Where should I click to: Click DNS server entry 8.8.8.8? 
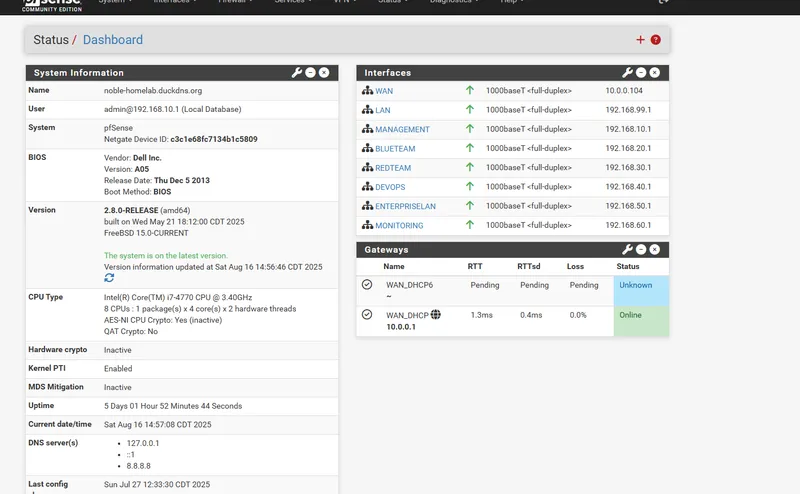139,466
